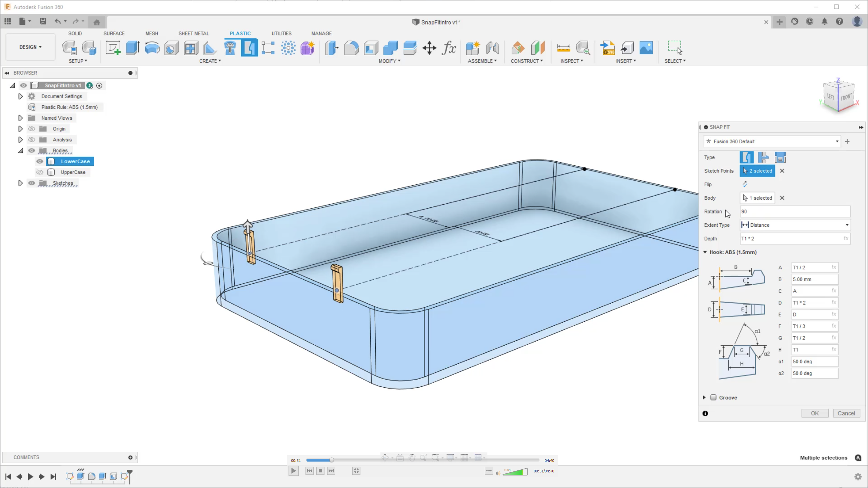
Task: Show the UpperCase body
Action: click(x=40, y=172)
